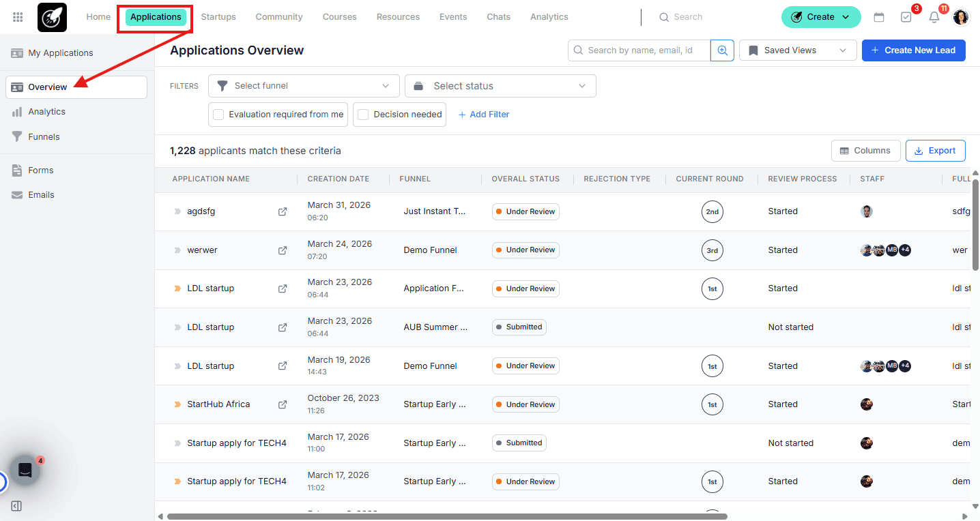980x521 pixels.
Task: Click the Demo Funnel cell in werwer row
Action: 431,250
